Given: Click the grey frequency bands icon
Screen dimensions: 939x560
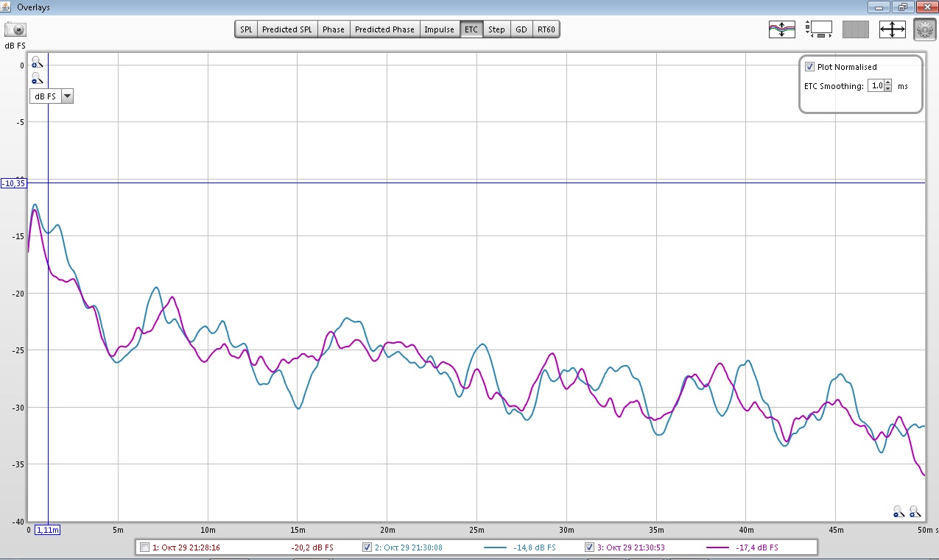Looking at the screenshot, I should click(855, 29).
